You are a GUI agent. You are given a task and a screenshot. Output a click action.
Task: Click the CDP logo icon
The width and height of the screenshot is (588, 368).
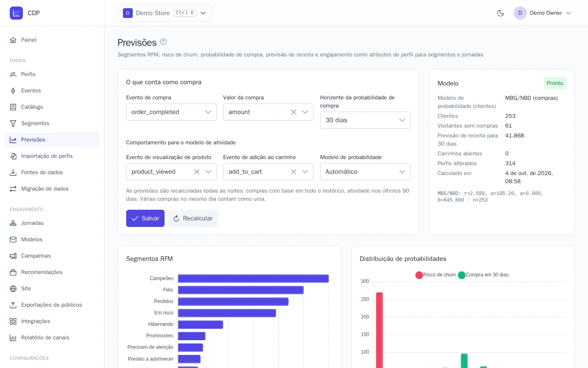(x=16, y=13)
